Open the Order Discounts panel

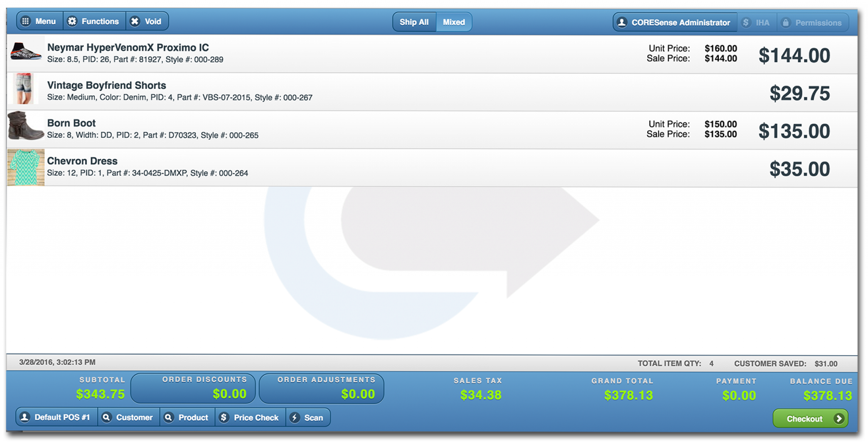[193, 388]
